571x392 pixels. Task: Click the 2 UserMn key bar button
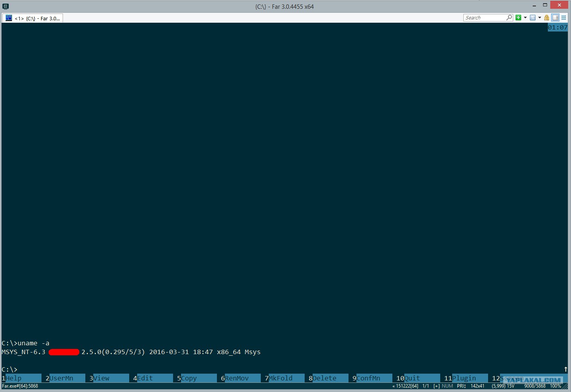tap(65, 378)
